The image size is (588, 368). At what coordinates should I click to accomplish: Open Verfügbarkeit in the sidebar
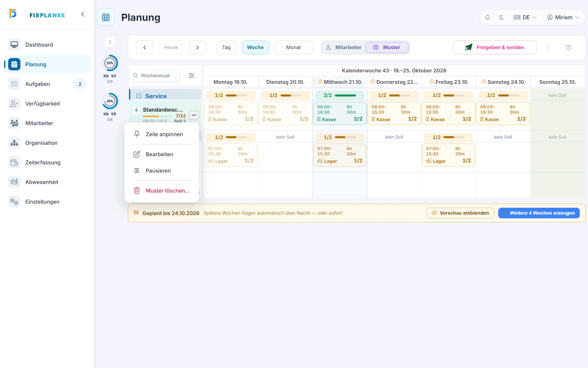[47, 104]
